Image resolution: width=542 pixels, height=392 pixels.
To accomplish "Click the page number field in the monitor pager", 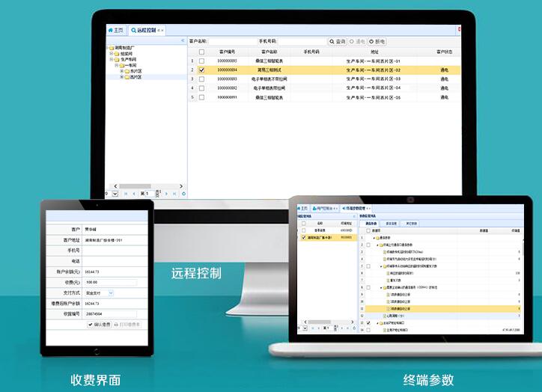I will pyautogui.click(x=149, y=194).
